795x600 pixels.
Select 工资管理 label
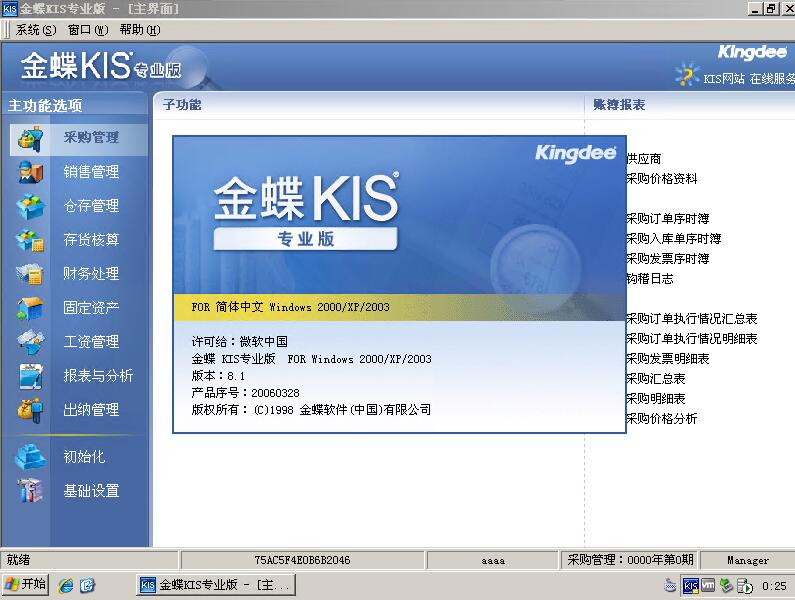click(x=91, y=341)
